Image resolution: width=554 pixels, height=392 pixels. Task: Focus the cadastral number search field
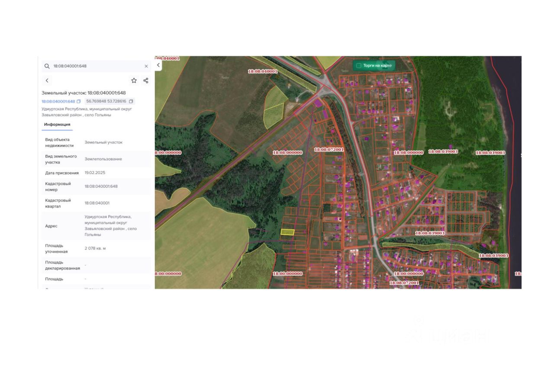click(x=97, y=66)
